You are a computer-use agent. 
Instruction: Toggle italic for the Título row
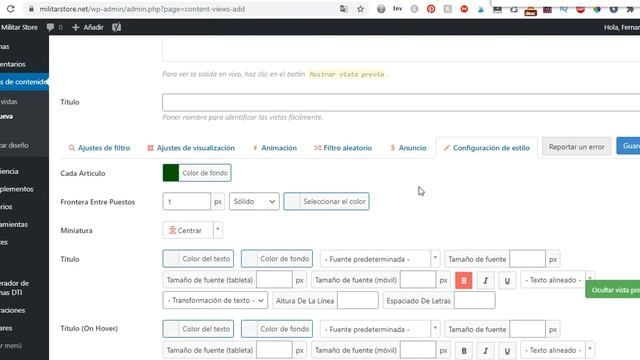485,280
